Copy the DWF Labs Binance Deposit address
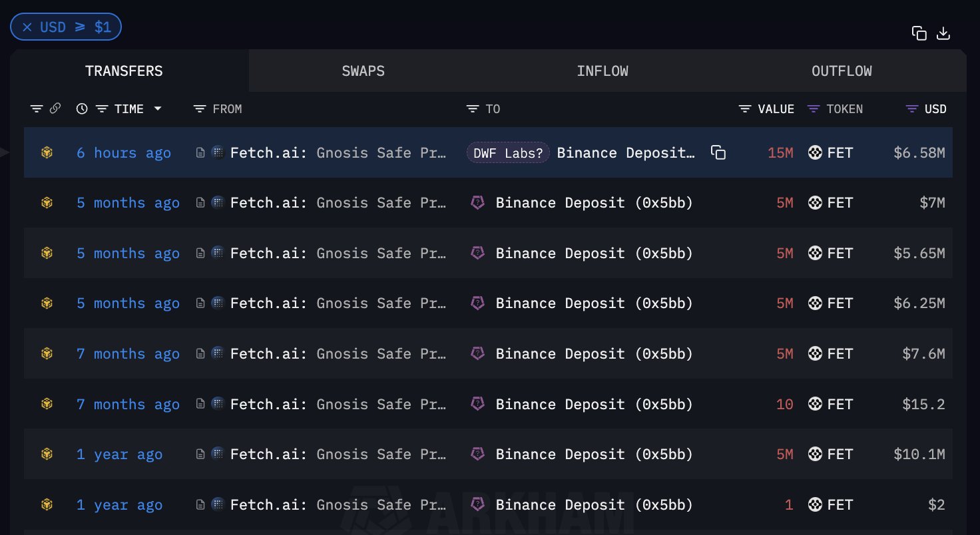The height and width of the screenshot is (535, 980). (718, 152)
